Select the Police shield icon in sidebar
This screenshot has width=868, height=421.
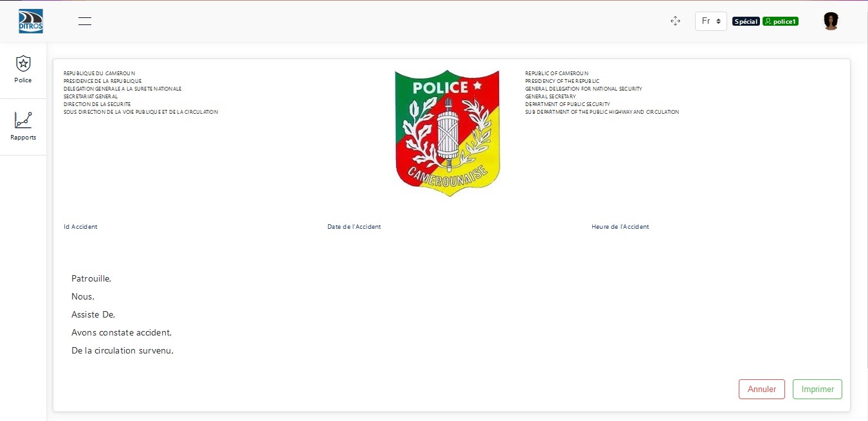click(23, 63)
